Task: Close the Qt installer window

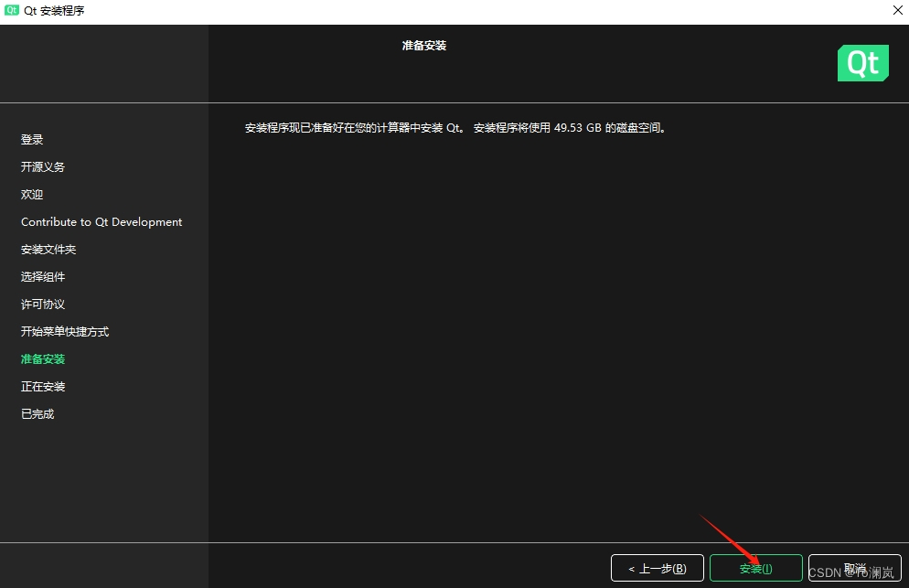Action: click(897, 10)
